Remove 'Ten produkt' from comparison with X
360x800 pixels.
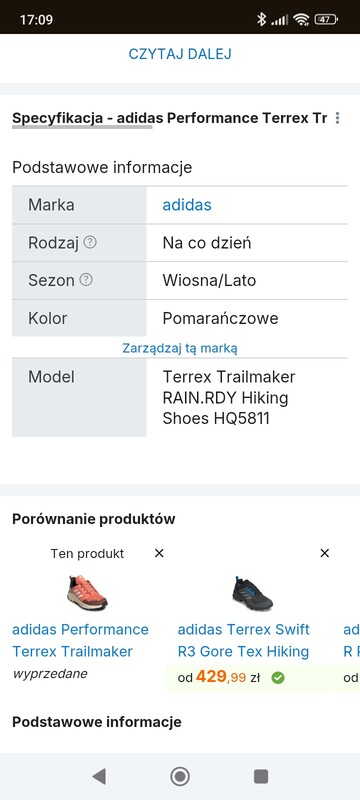coord(159,553)
